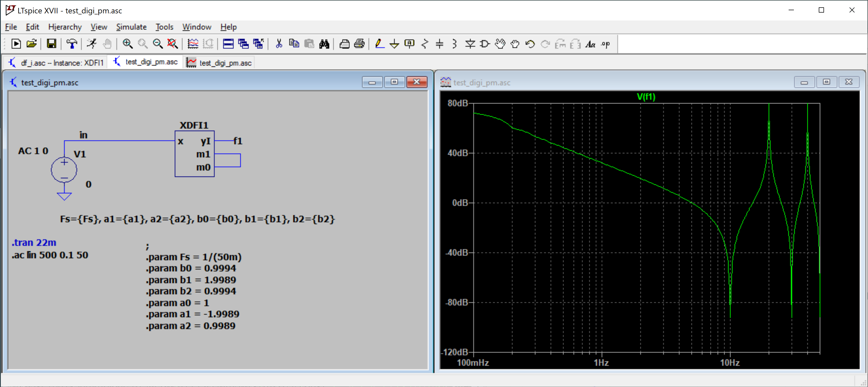
Task: Place a ground symbol
Action: coord(394,44)
